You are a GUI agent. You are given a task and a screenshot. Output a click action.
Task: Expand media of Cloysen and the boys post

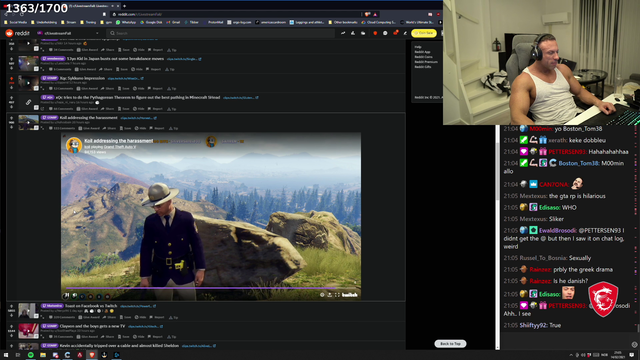(x=42, y=337)
